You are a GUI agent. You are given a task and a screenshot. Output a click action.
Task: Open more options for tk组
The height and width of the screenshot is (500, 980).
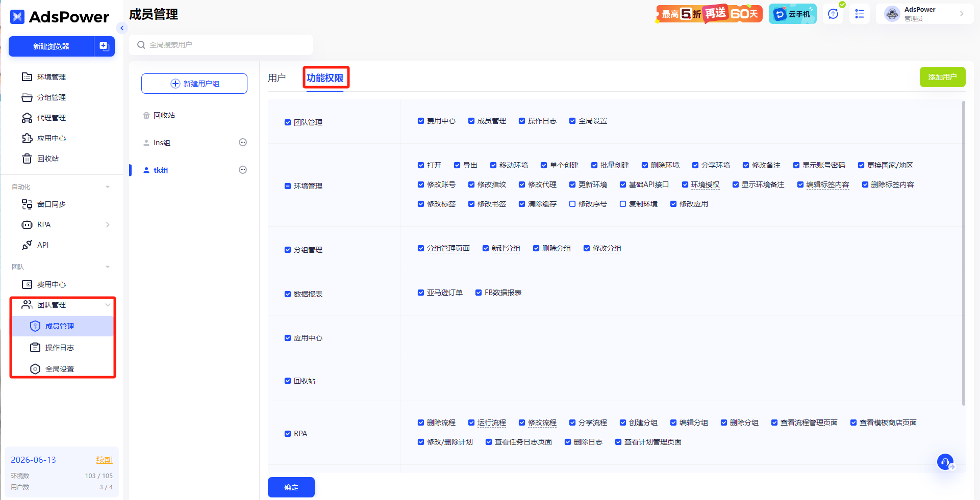243,170
